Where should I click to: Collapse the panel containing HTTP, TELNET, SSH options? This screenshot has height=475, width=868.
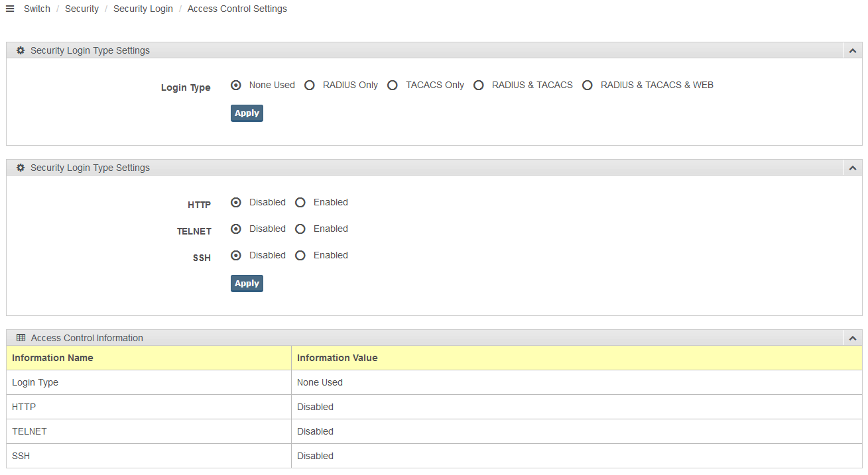click(853, 168)
